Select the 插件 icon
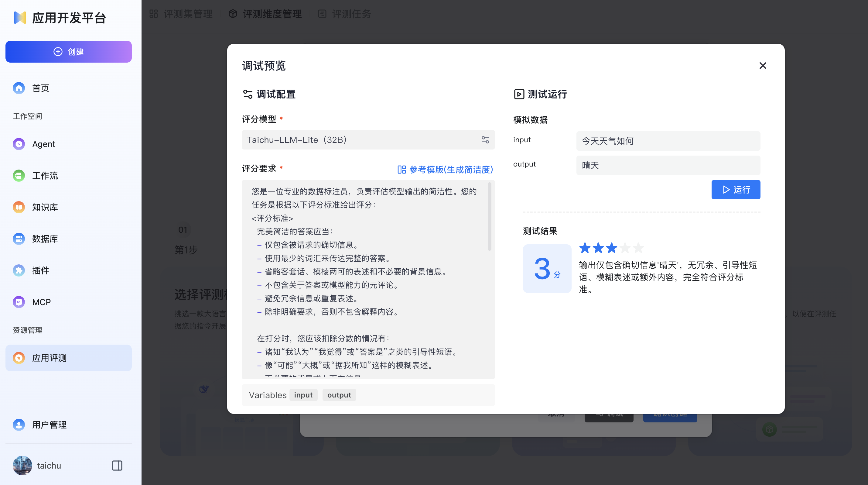Image resolution: width=868 pixels, height=485 pixels. [x=19, y=270]
